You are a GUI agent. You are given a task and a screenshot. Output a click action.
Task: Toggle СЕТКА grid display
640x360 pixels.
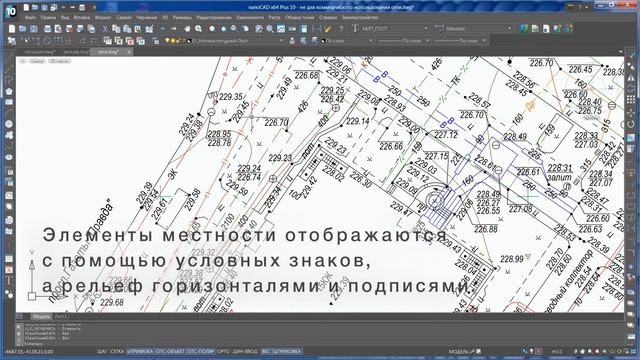coord(117,351)
